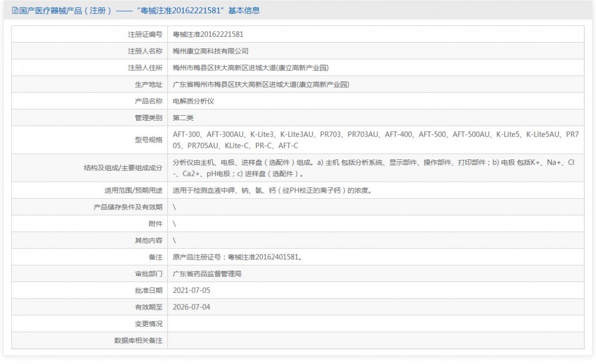Select the 广东省药品监督管理局 value
Viewport: 596px width, 364px height.
point(207,274)
